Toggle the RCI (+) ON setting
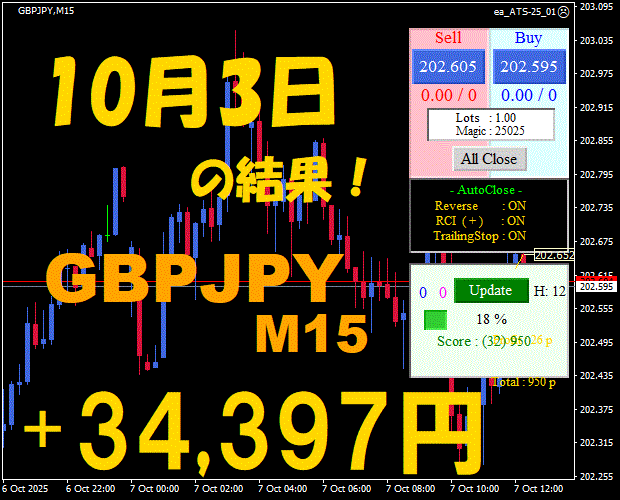Image resolution: width=620 pixels, height=500 pixels. pos(480,221)
